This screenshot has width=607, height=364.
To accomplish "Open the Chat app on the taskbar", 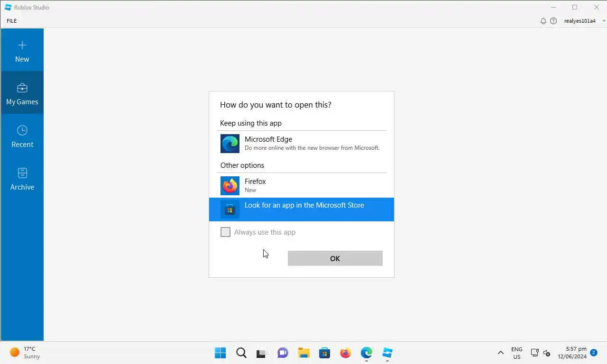I will click(x=283, y=353).
